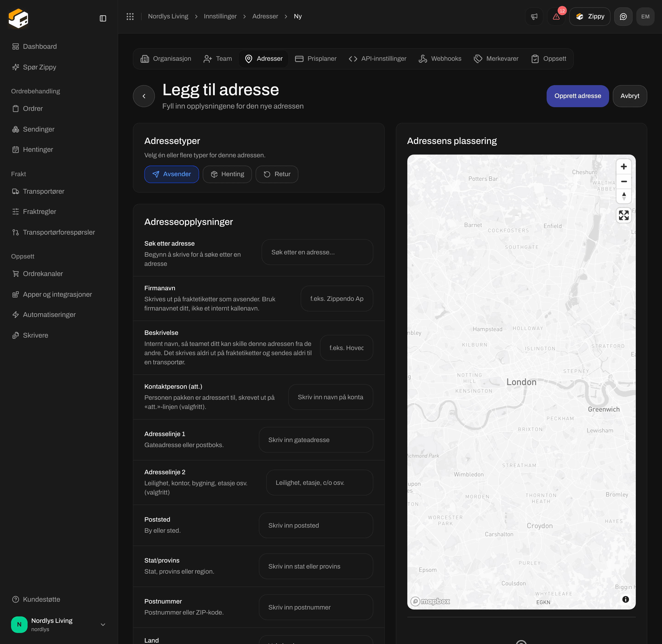The height and width of the screenshot is (644, 662).
Task: Expand the Nordlys Living organization switcher
Action: pyautogui.click(x=59, y=624)
